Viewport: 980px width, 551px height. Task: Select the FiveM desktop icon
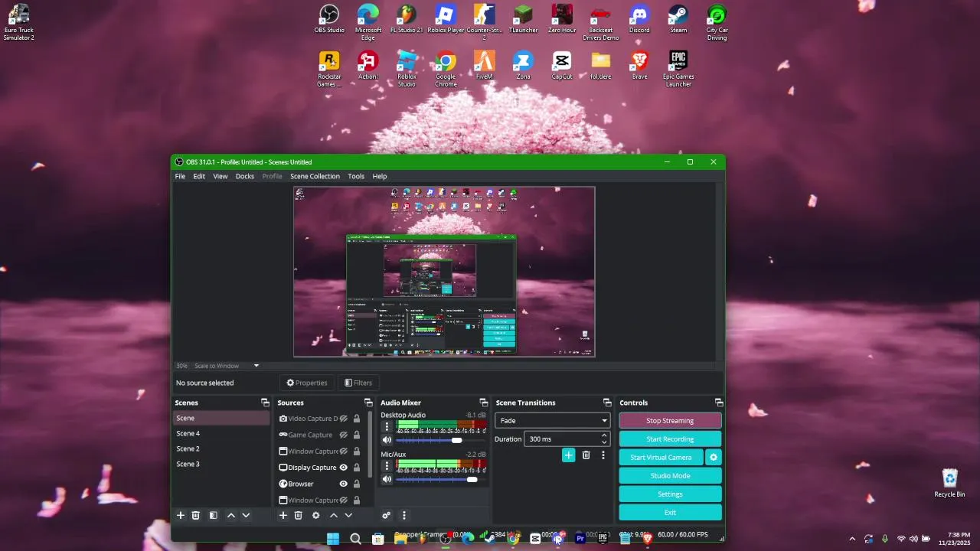484,66
